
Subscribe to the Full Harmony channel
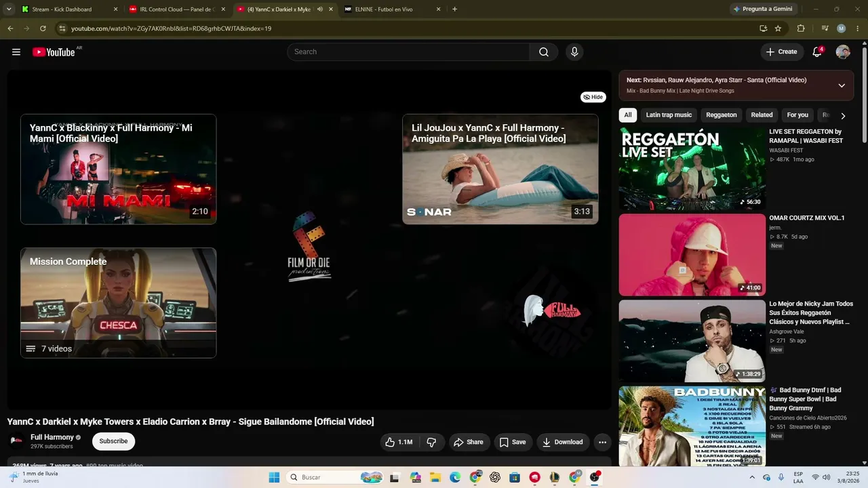pyautogui.click(x=113, y=441)
